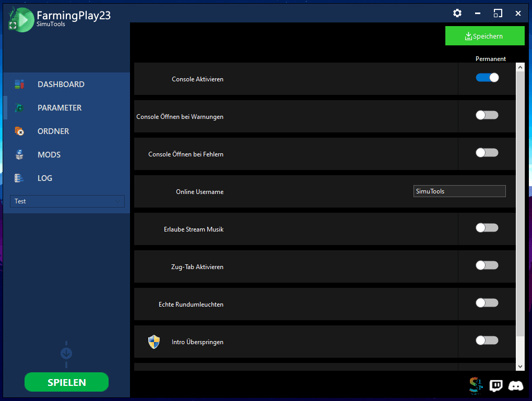Image resolution: width=532 pixels, height=401 pixels.
Task: Toggle Echte Rundumleuchten on
Action: coord(487,302)
